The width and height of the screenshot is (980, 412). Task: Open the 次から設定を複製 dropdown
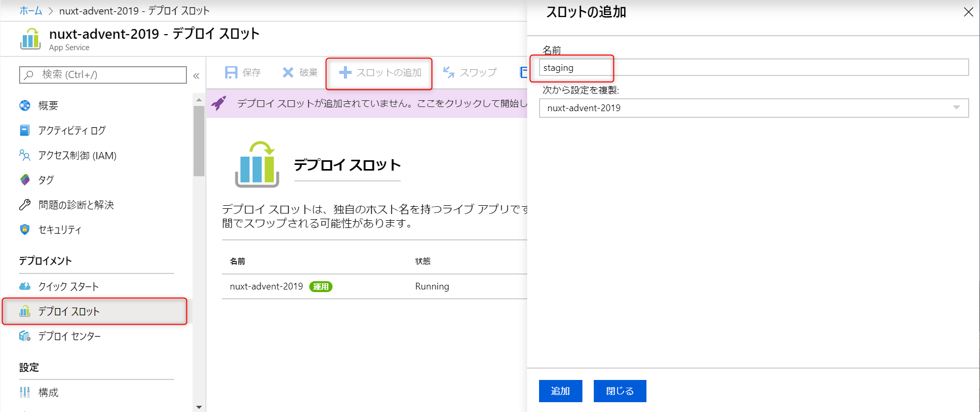(x=754, y=108)
